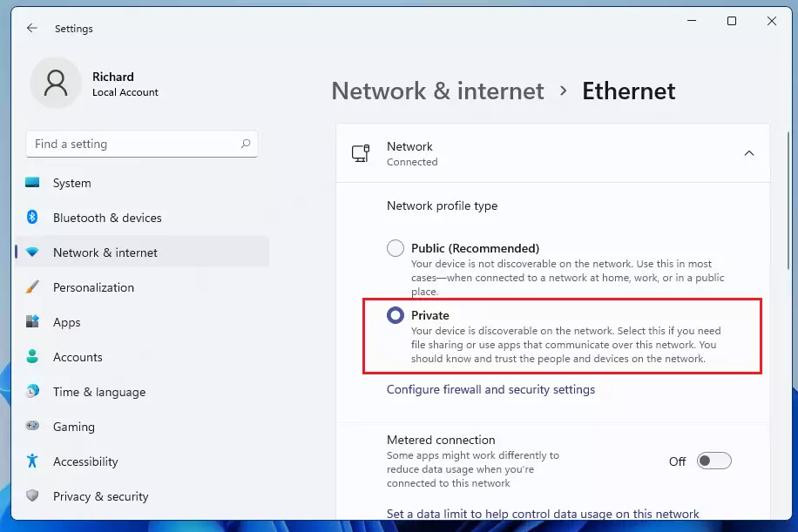Select Privacy & security in the sidebar
This screenshot has height=532, width=798.
pyautogui.click(x=101, y=496)
